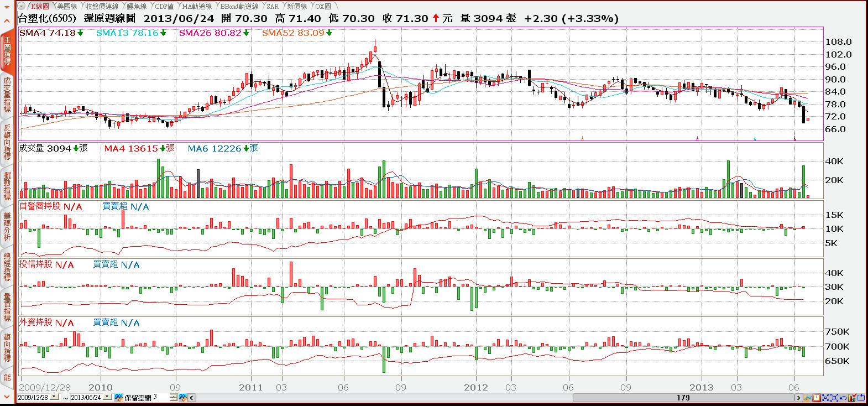Screen dimensions: 868x406
Task: Click the blue export arrow icon
Action: [860, 397]
